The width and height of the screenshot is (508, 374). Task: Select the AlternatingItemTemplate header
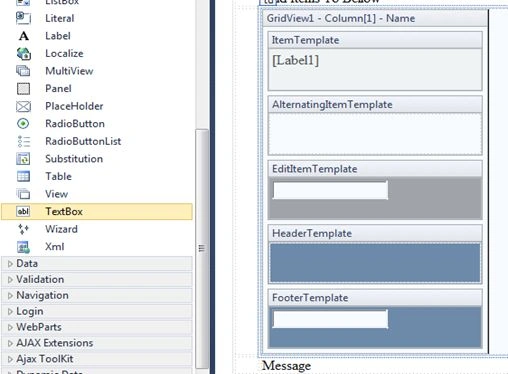(375, 105)
